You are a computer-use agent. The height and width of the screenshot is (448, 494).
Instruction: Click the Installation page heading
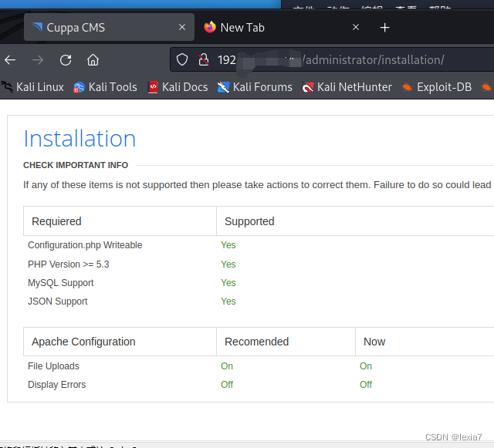coord(80,139)
